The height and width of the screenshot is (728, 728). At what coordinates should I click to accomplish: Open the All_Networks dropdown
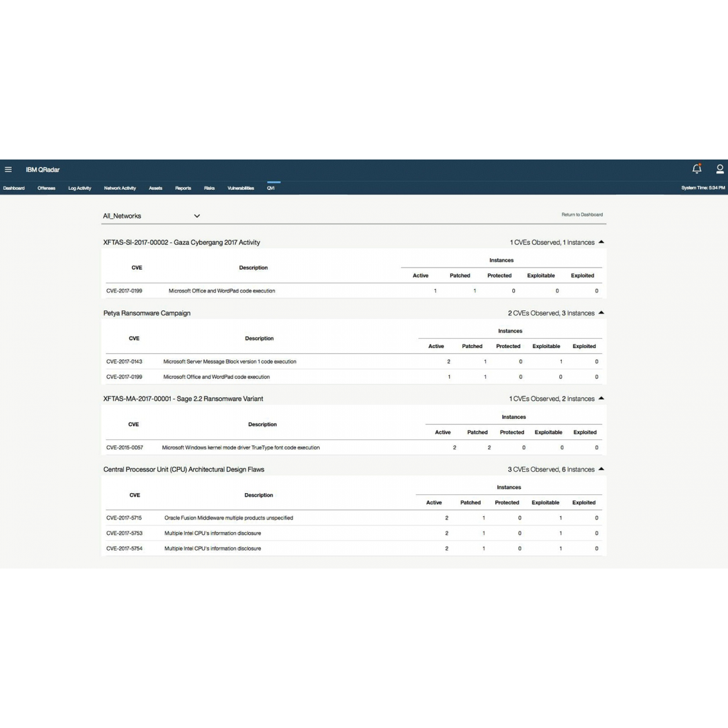click(196, 216)
